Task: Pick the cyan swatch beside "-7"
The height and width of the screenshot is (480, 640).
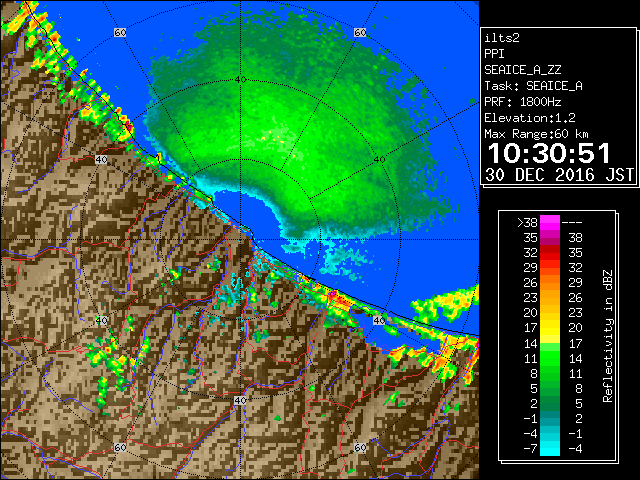Action: pyautogui.click(x=550, y=449)
